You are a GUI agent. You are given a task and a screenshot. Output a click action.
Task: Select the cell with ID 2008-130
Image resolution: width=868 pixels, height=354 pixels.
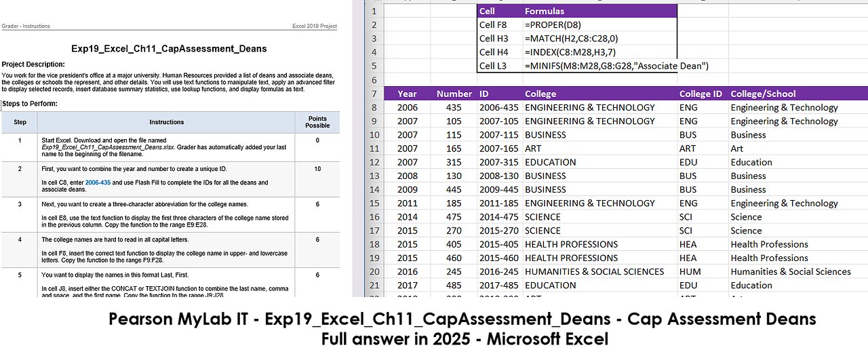click(500, 176)
